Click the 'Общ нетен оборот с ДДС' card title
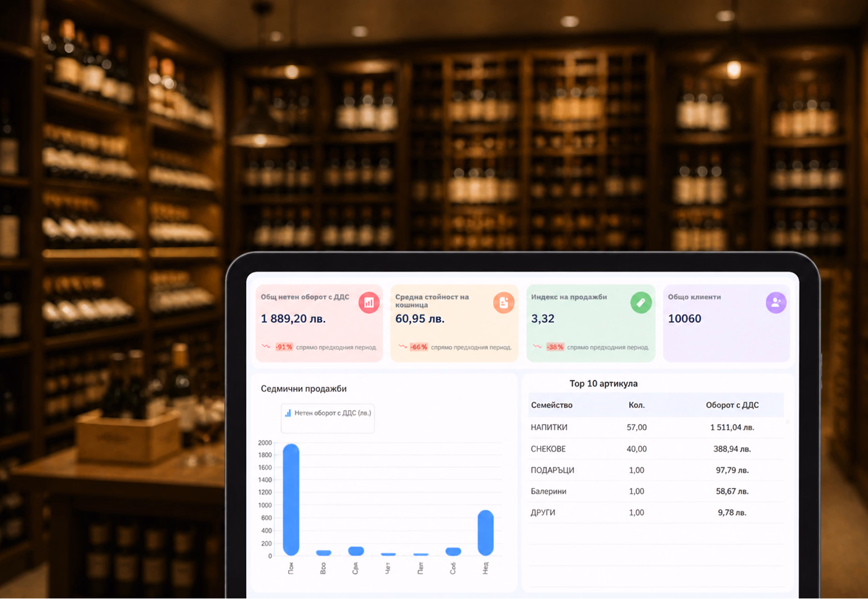Viewport: 868px width, 599px height. pyautogui.click(x=305, y=297)
